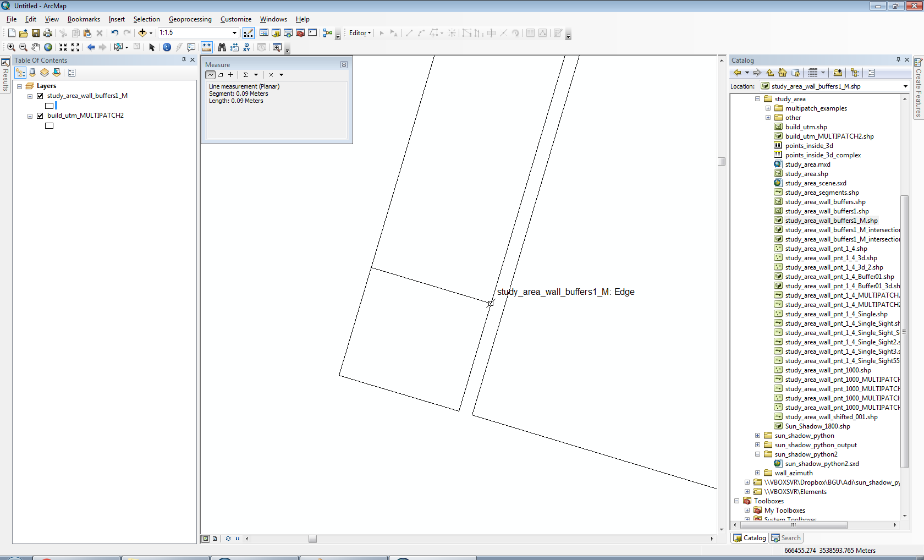The image size is (924, 560).
Task: Activate the Identify tool
Action: [167, 47]
